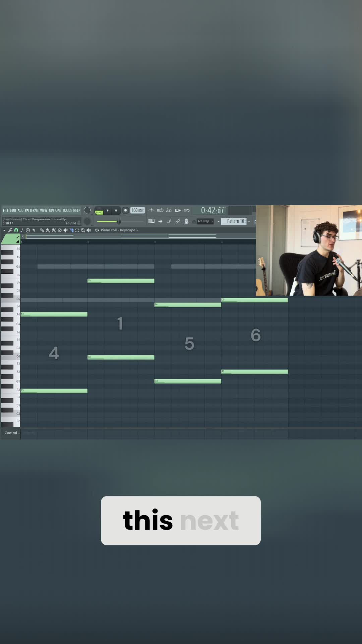Toggle typing keyboard to piano icon
Image resolution: width=362 pixels, height=644 pixels.
[152, 221]
